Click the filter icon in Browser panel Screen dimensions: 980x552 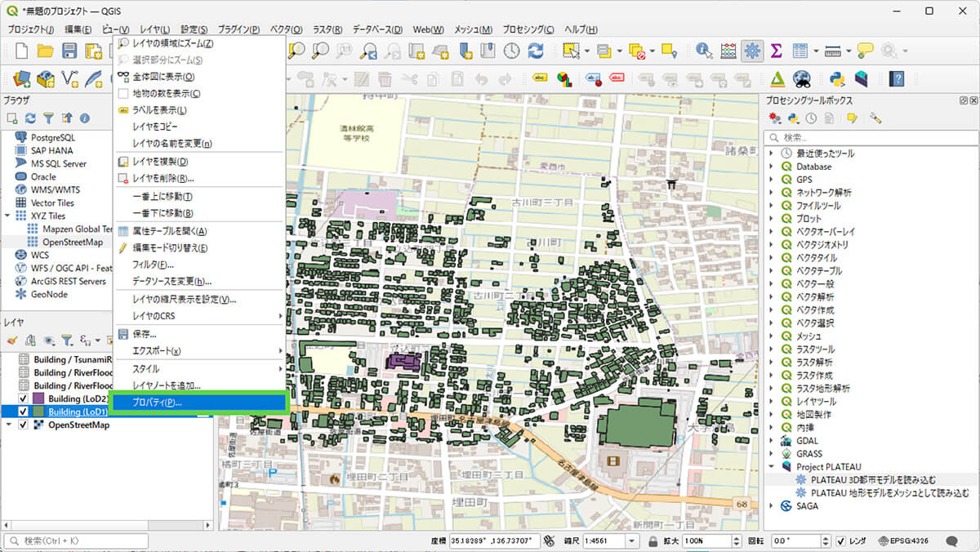(x=48, y=118)
